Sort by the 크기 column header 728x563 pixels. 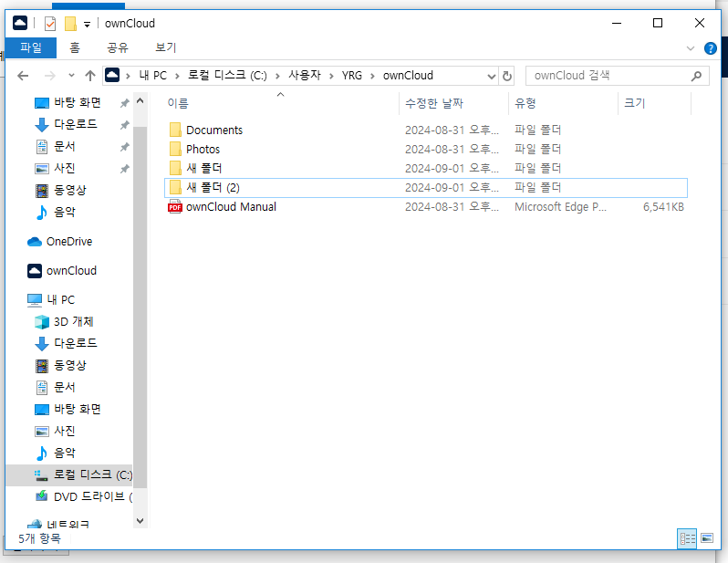(635, 103)
